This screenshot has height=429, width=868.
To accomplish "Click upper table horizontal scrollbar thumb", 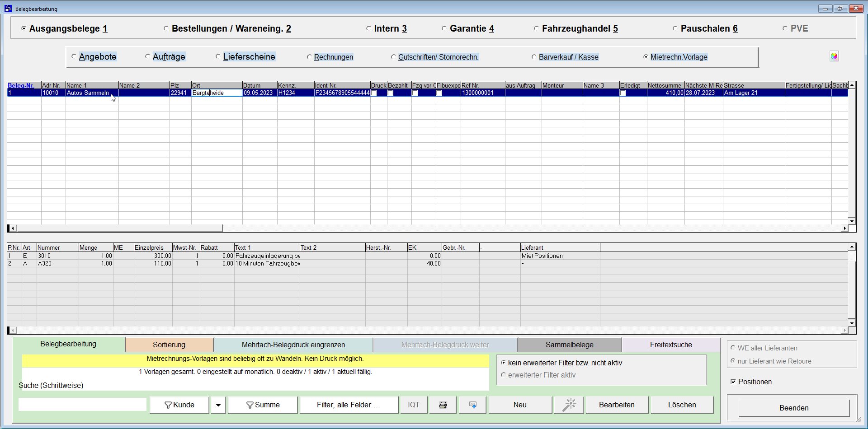I will 119,228.
